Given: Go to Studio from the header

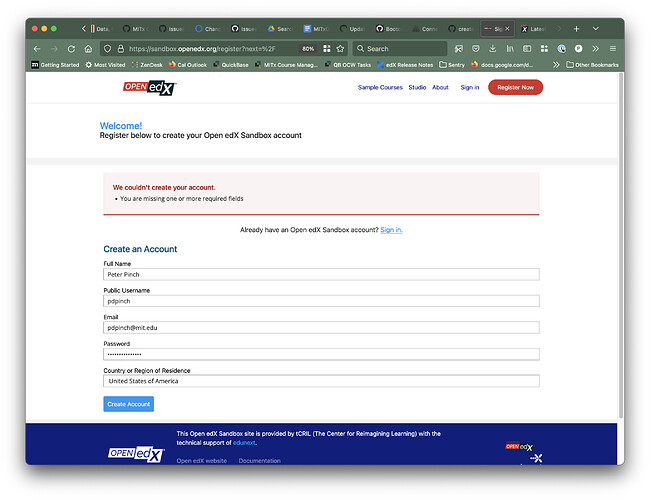Looking at the screenshot, I should pos(417,87).
